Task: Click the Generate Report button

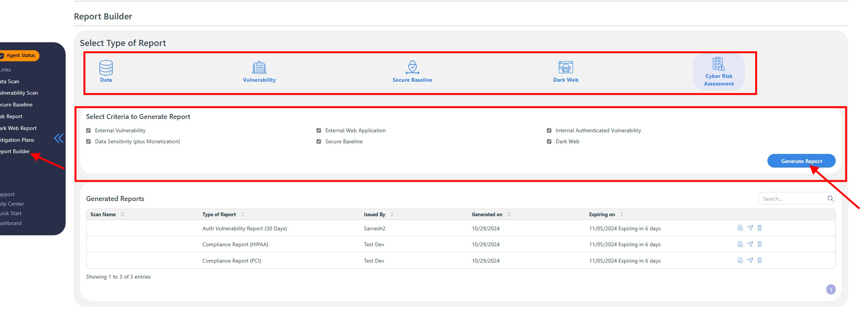Action: 801,161
